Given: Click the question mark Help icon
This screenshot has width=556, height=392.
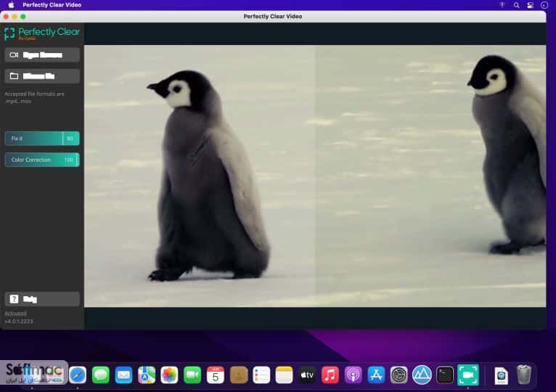Looking at the screenshot, I should (14, 299).
